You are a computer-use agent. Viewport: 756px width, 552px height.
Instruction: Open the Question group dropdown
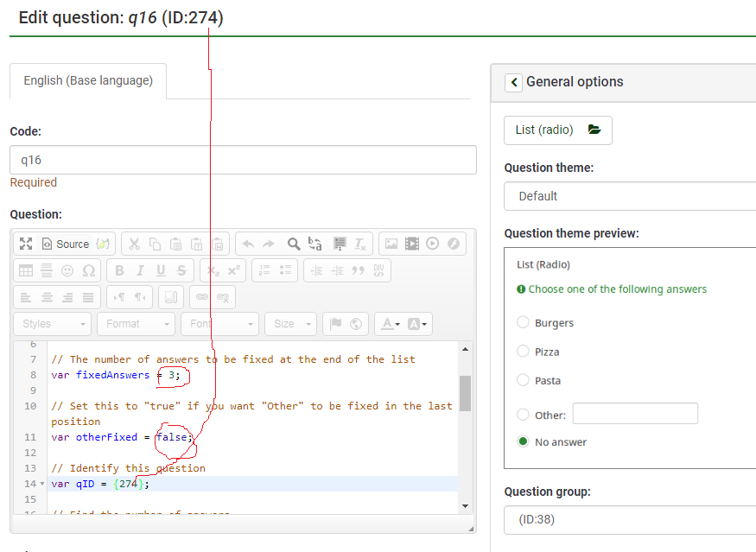coord(631,520)
